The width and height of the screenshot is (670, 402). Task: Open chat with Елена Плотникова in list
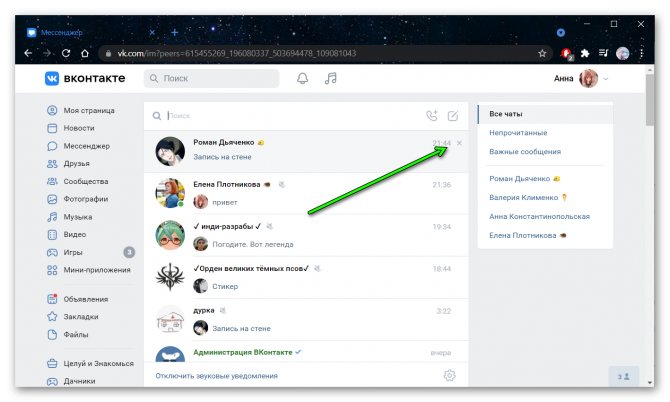pyautogui.click(x=306, y=194)
